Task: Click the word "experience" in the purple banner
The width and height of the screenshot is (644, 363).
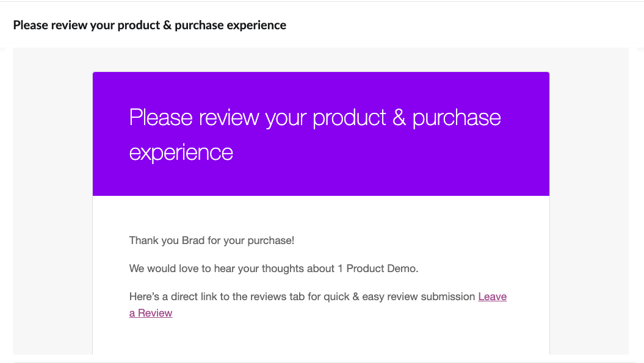Action: [181, 152]
